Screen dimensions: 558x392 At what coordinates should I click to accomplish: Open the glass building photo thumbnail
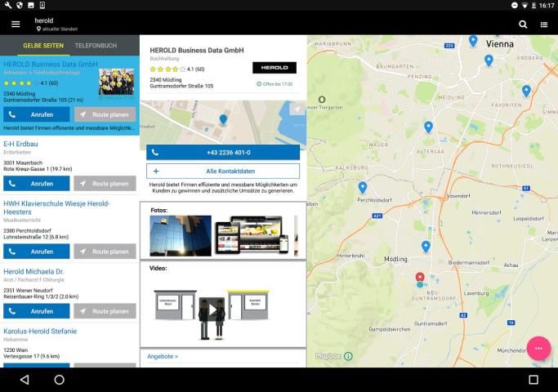pyautogui.click(x=180, y=236)
